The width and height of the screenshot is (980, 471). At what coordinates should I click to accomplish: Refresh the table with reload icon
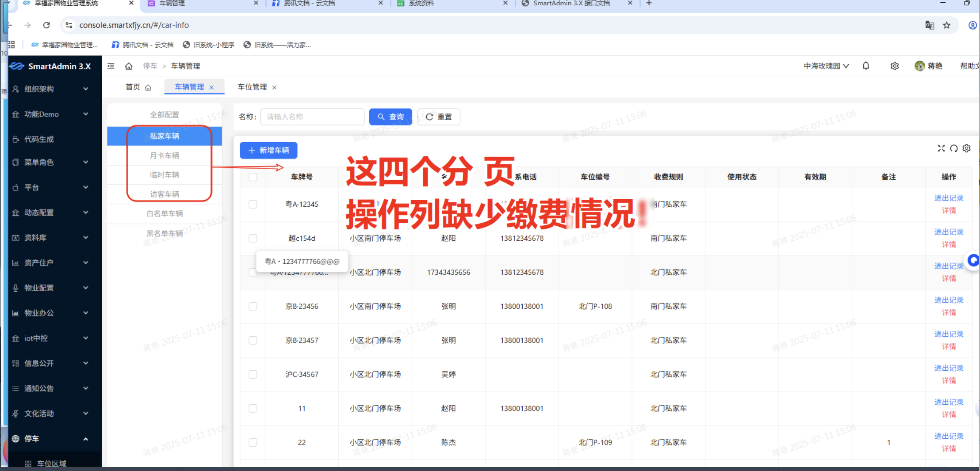pyautogui.click(x=953, y=148)
